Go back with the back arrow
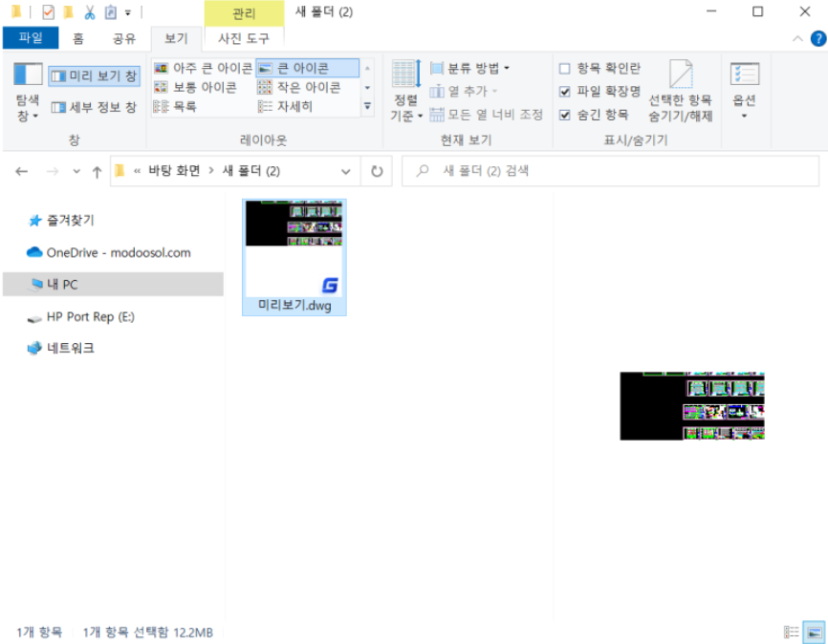 pyautogui.click(x=22, y=171)
